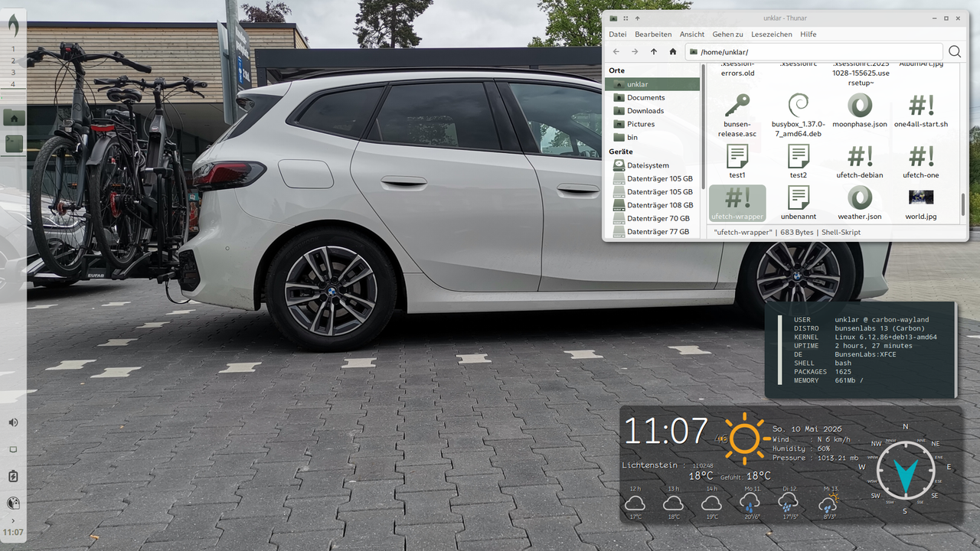
Task: Open the Ansicht menu in Thunar
Action: point(692,34)
